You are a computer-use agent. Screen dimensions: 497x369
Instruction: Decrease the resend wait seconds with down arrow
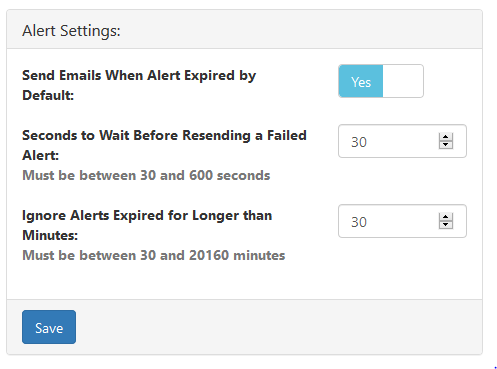point(446,145)
